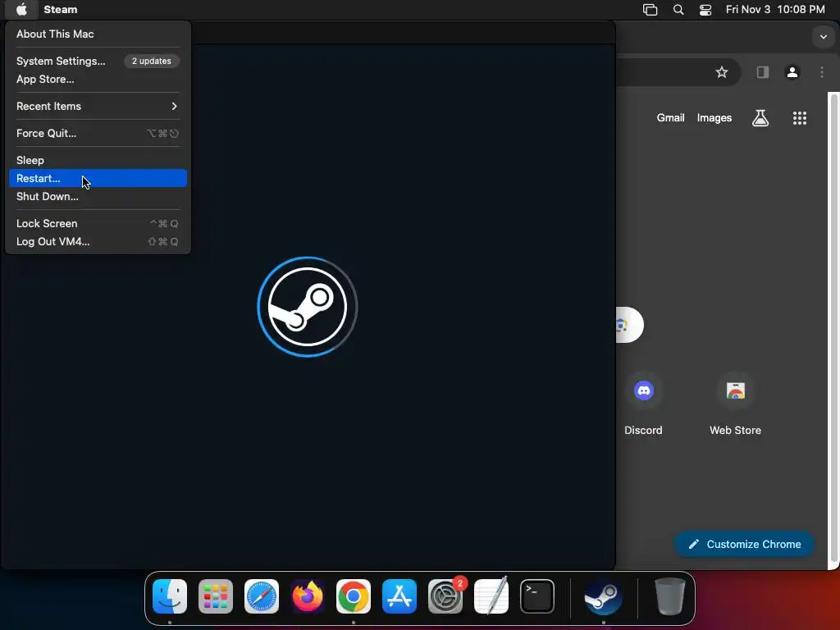Open the Steam menu in menu bar
This screenshot has width=840, height=630.
[61, 9]
